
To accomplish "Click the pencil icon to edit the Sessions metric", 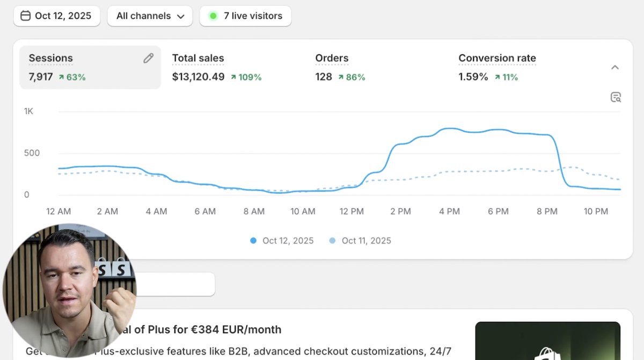I will [148, 57].
